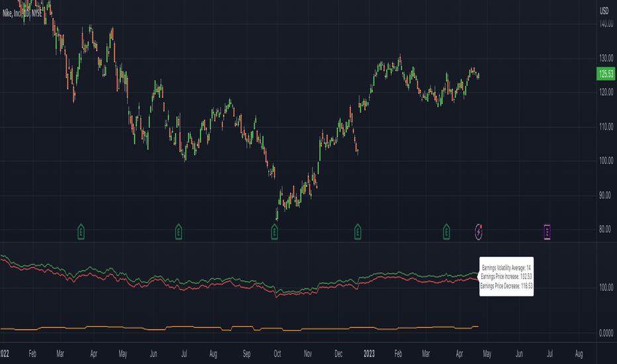Click the 2023 label on the time axis
The height and width of the screenshot is (364, 617).
coord(369,354)
